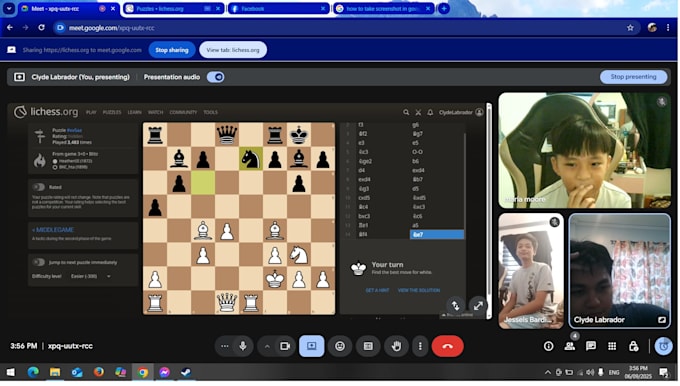Toggle Jump to next puzzle immediately
Image resolution: width=680 pixels, height=386 pixels.
[39, 262]
